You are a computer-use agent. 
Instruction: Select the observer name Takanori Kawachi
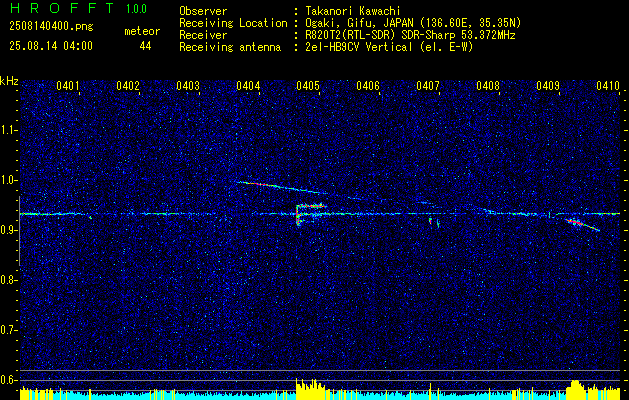[x=353, y=11]
